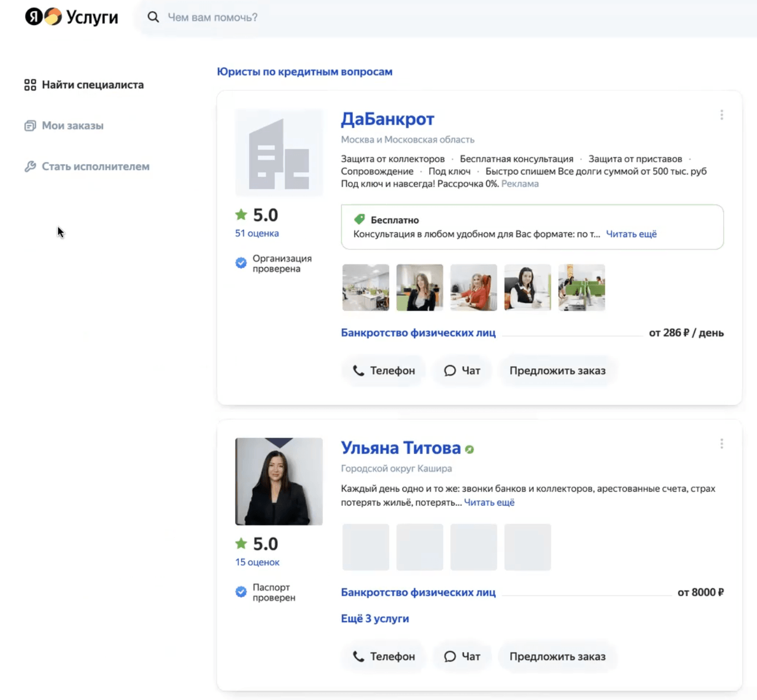Image resolution: width=757 pixels, height=700 pixels.
Task: Click the 'Организация проверена' verification checkmark
Action: tap(241, 263)
